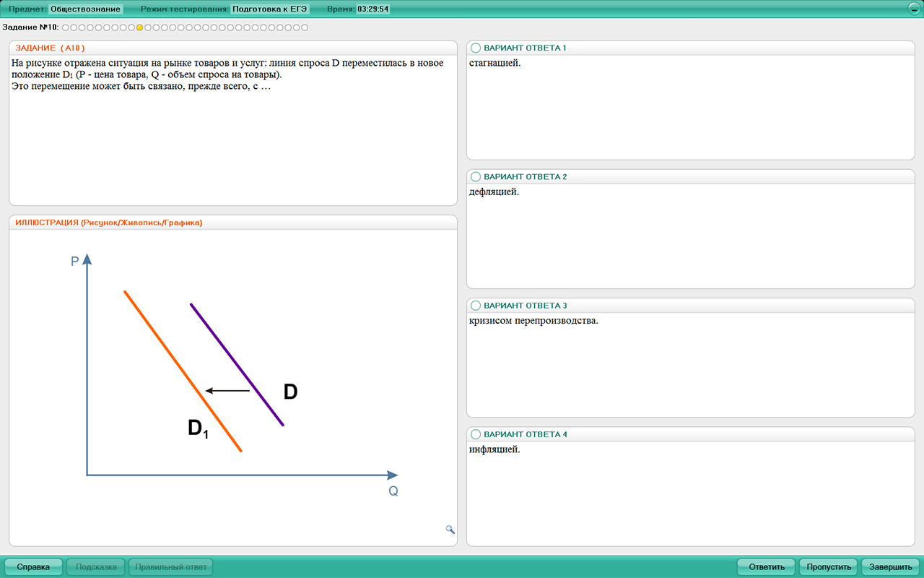Open the Справка help button

[33, 567]
